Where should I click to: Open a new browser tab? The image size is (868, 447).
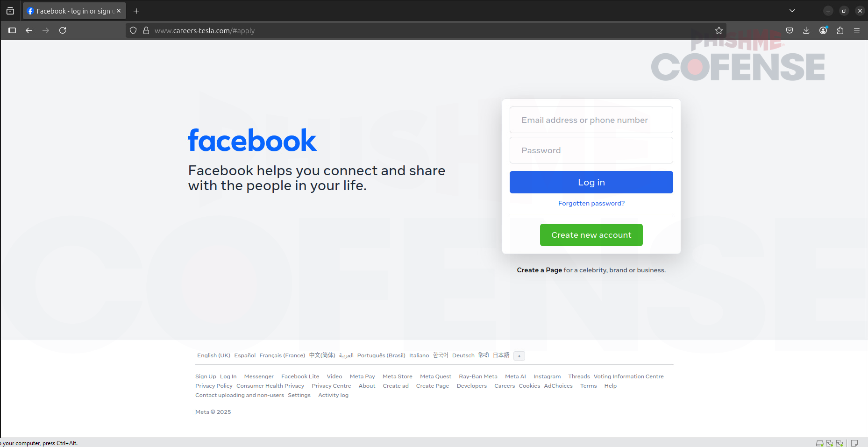136,11
